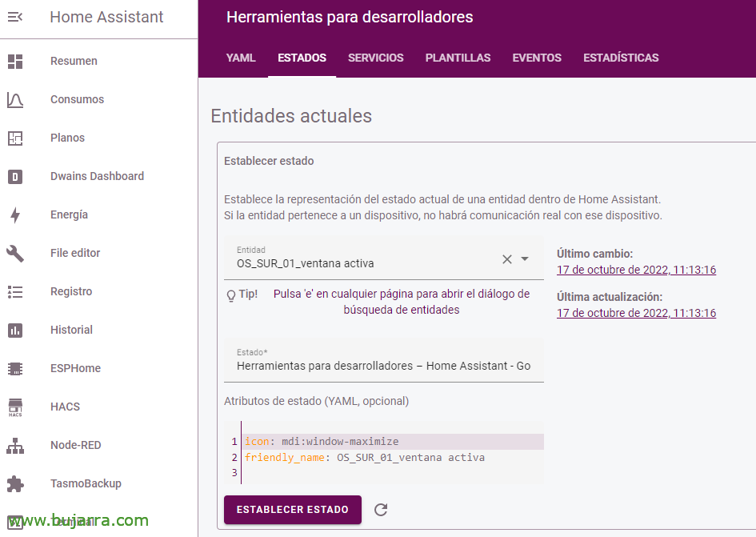Click the 'Atributos de estado (YAML, opcional)' label
756x537 pixels.
(x=316, y=402)
